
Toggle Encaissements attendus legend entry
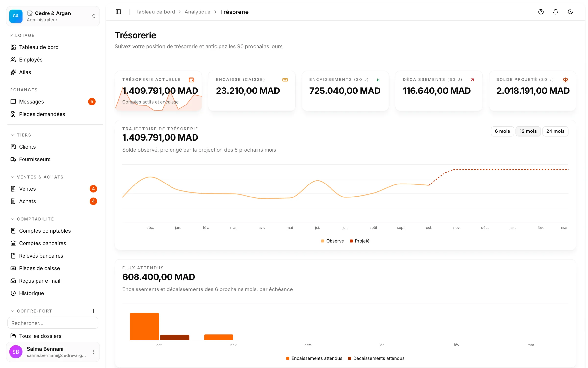pyautogui.click(x=314, y=358)
